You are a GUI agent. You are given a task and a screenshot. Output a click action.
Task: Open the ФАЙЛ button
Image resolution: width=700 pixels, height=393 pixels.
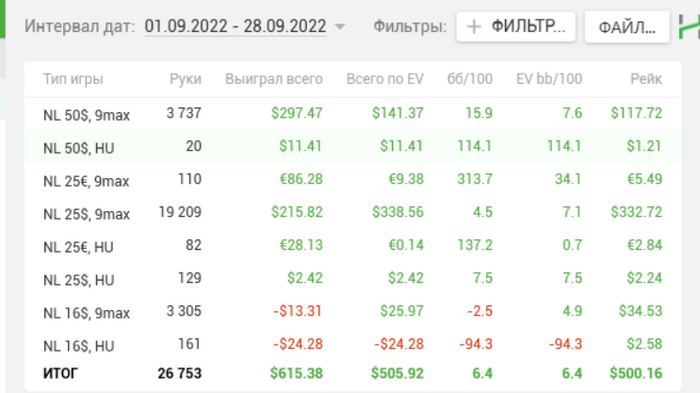[627, 27]
